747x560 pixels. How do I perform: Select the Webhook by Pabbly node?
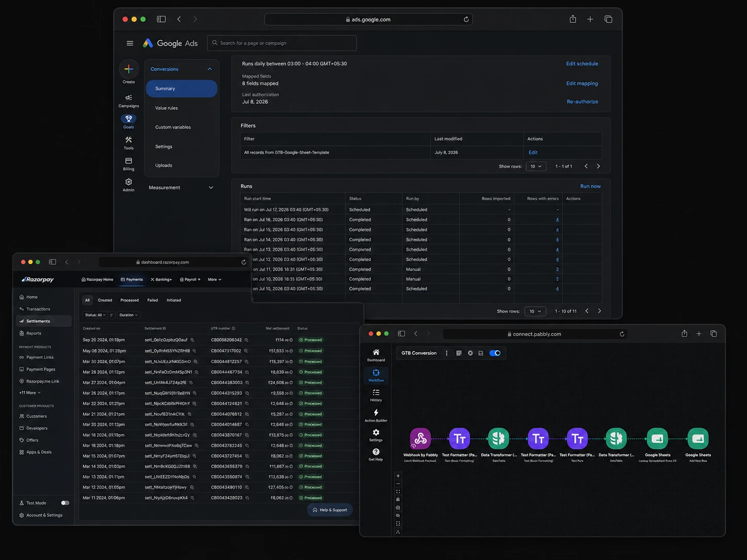[x=420, y=439]
